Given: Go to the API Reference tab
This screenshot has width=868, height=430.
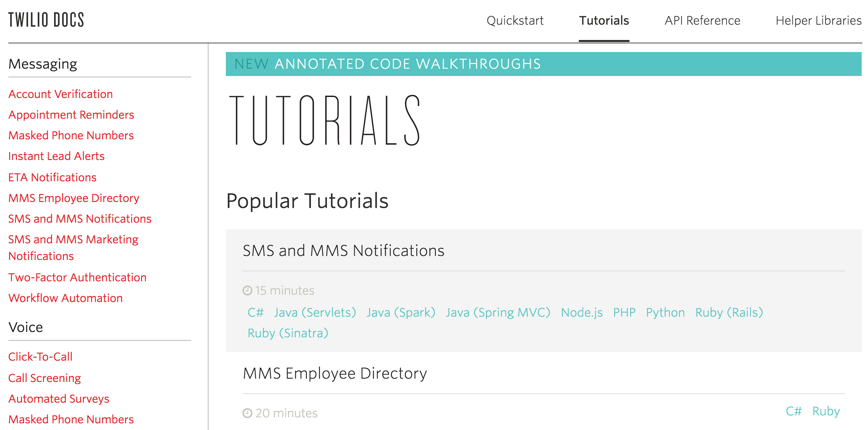Looking at the screenshot, I should [x=702, y=21].
